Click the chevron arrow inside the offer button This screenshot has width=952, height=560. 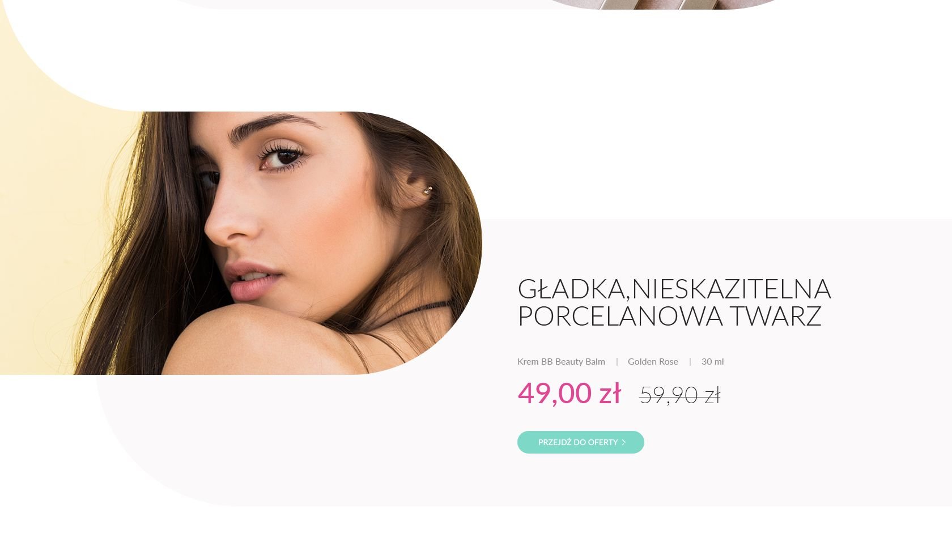click(x=623, y=442)
